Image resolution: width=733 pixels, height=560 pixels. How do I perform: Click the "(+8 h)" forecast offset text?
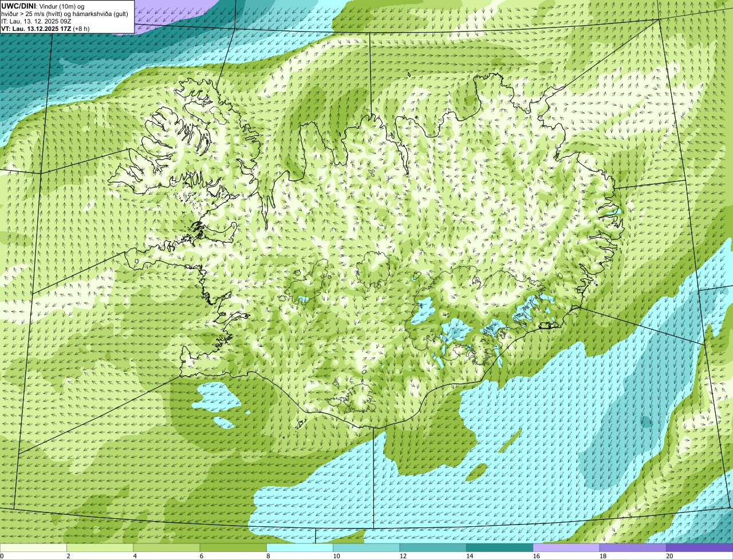coord(81,28)
